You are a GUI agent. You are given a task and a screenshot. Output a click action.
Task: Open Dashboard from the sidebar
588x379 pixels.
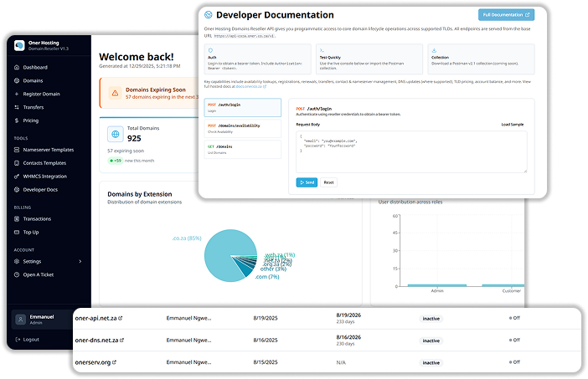pos(34,67)
